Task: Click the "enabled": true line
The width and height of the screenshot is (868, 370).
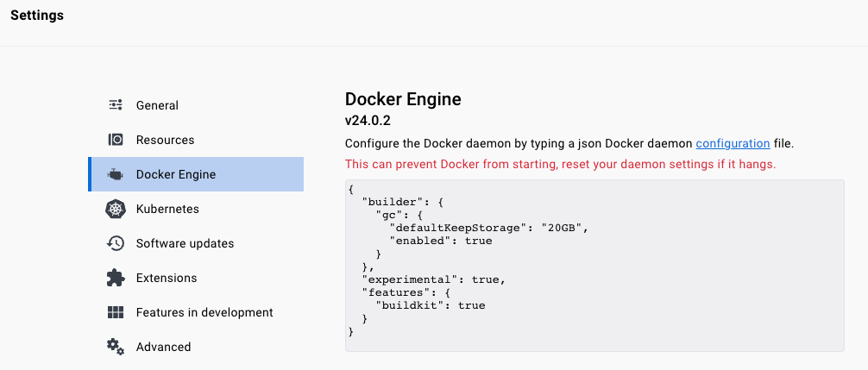Action: pyautogui.click(x=441, y=241)
